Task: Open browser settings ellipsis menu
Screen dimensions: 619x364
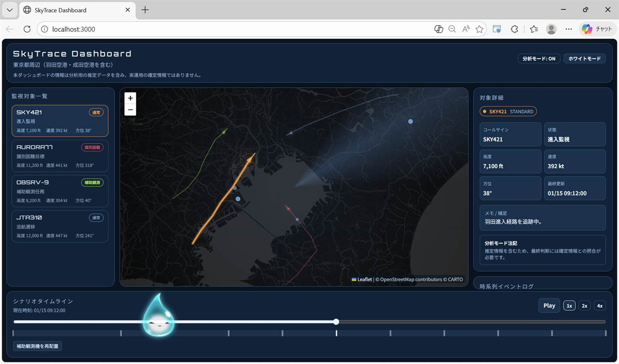Action: [569, 29]
